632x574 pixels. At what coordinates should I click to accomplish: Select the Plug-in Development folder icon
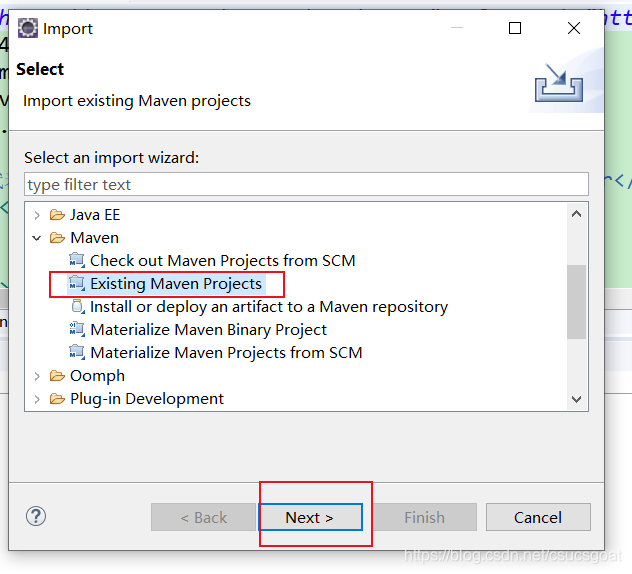[57, 399]
